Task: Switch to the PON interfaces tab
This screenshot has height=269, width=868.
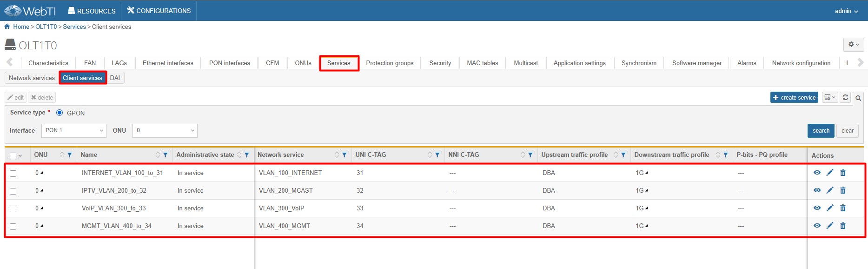Action: coord(229,63)
